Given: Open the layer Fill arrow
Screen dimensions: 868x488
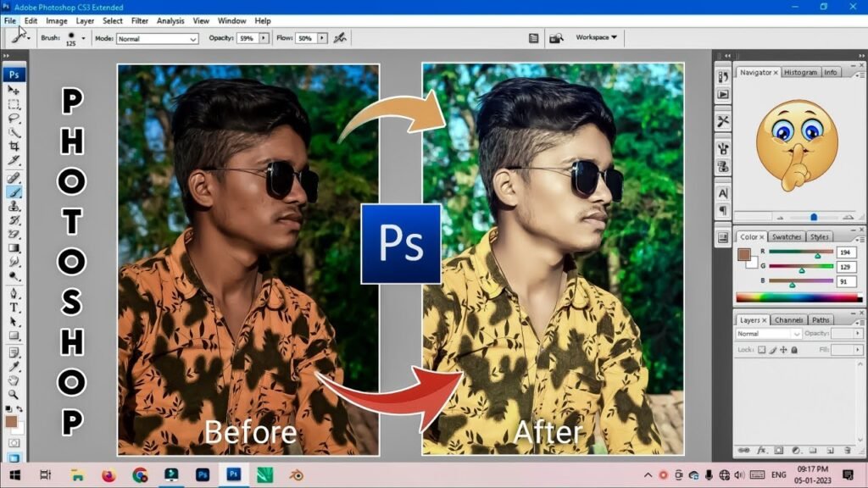Looking at the screenshot, I should click(858, 350).
